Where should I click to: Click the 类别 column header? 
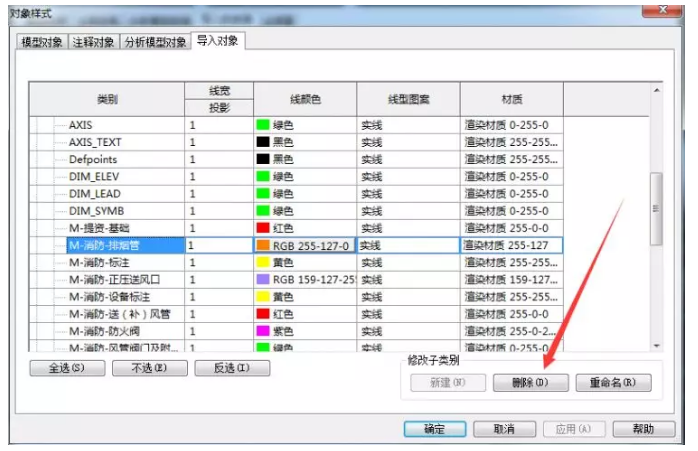tap(107, 99)
